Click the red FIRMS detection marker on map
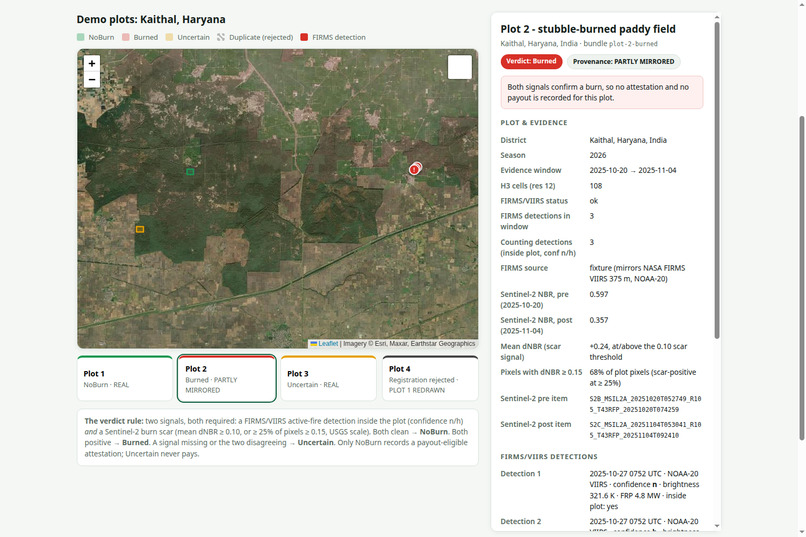This screenshot has width=806, height=537. click(415, 169)
